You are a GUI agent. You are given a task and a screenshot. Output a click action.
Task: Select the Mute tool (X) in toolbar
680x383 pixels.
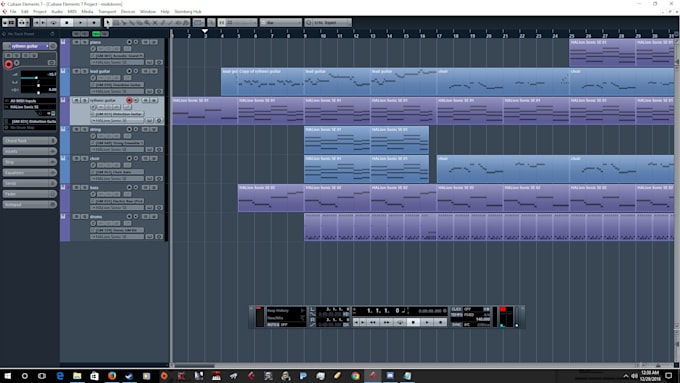(155, 23)
